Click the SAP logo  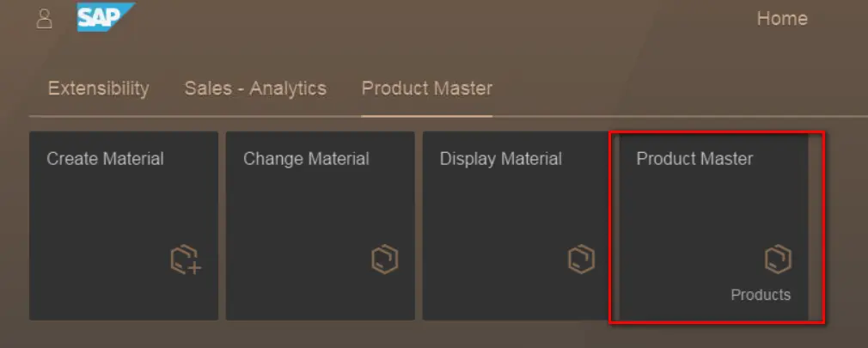point(106,17)
